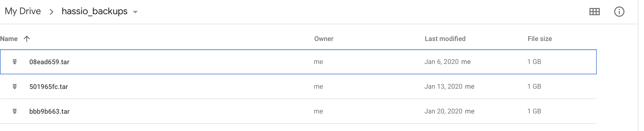The image size is (644, 131).
Task: Switch to grid view layout
Action: [594, 12]
